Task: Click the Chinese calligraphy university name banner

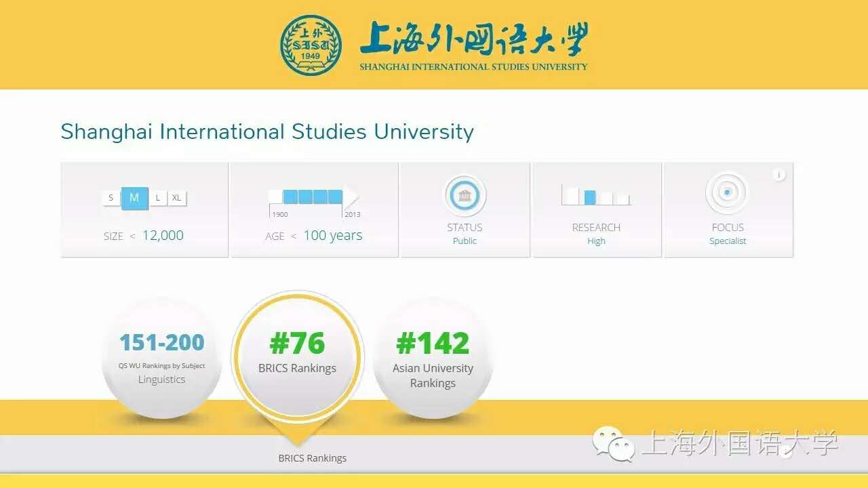Action: (x=473, y=40)
